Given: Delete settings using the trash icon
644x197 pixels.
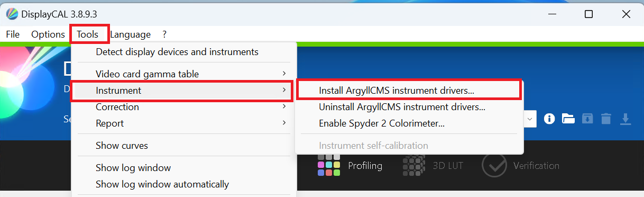Looking at the screenshot, I should (x=606, y=119).
